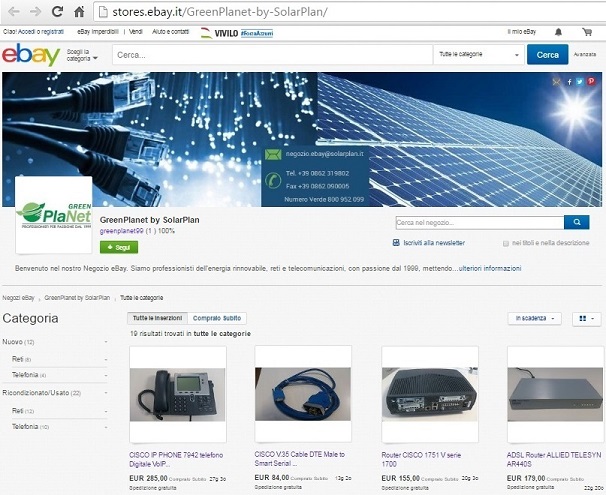Open grid view options icon
This screenshot has width=606, height=495.
(586, 318)
